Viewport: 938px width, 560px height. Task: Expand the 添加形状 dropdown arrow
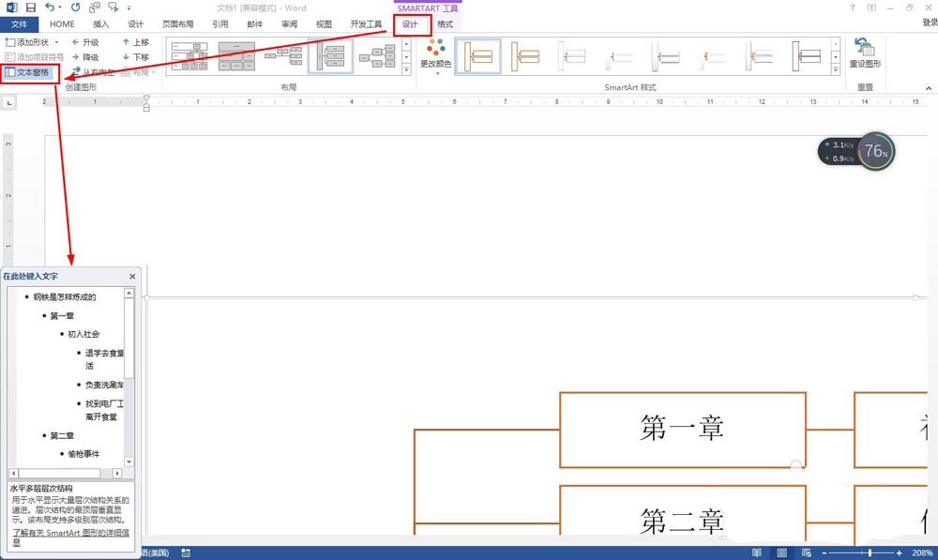click(x=57, y=42)
